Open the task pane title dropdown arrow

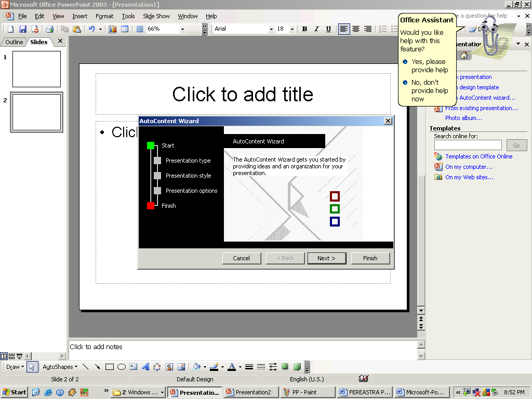(x=518, y=44)
